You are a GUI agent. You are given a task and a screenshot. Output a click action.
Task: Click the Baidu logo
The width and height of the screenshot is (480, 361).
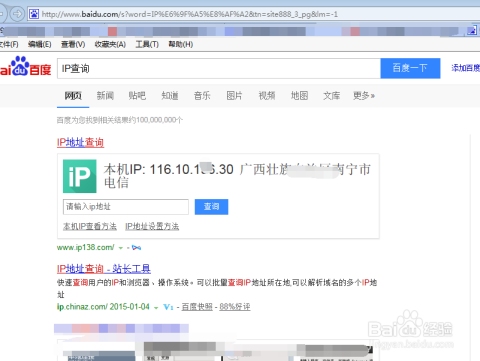(26, 66)
